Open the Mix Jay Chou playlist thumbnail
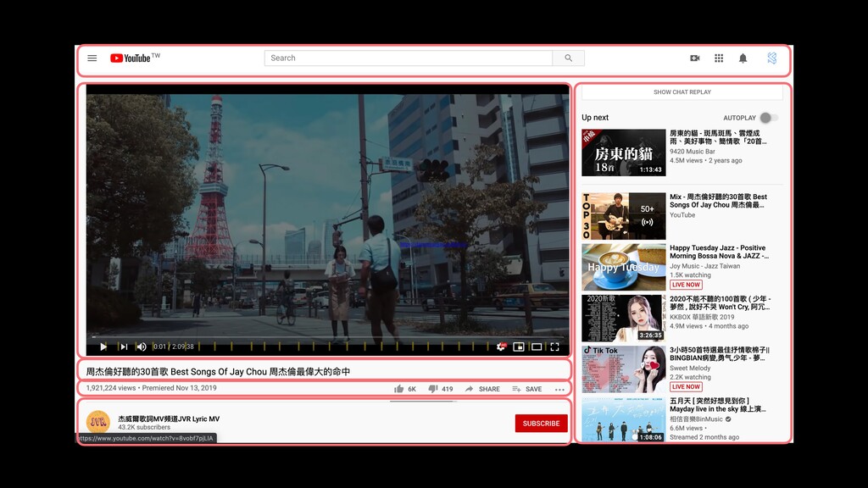This screenshot has height=488, width=868. tap(623, 216)
